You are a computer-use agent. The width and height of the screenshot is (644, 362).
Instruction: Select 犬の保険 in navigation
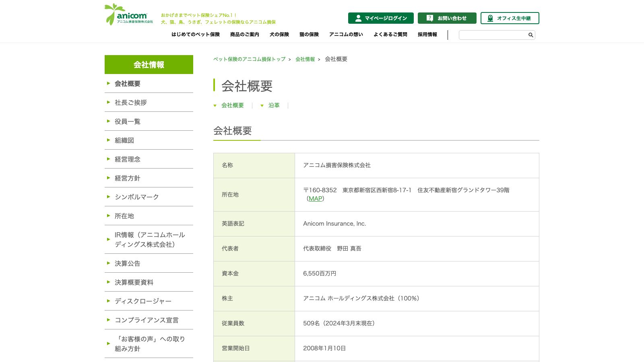(279, 35)
